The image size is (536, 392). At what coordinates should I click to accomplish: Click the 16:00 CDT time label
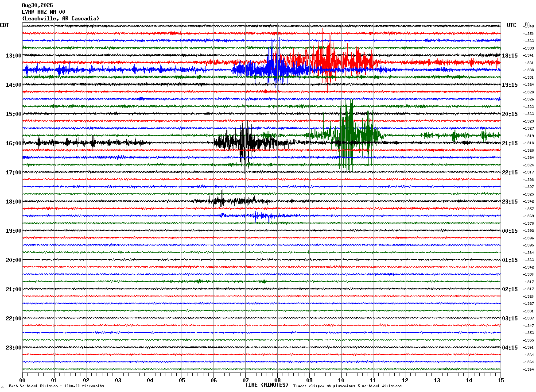(x=13, y=143)
